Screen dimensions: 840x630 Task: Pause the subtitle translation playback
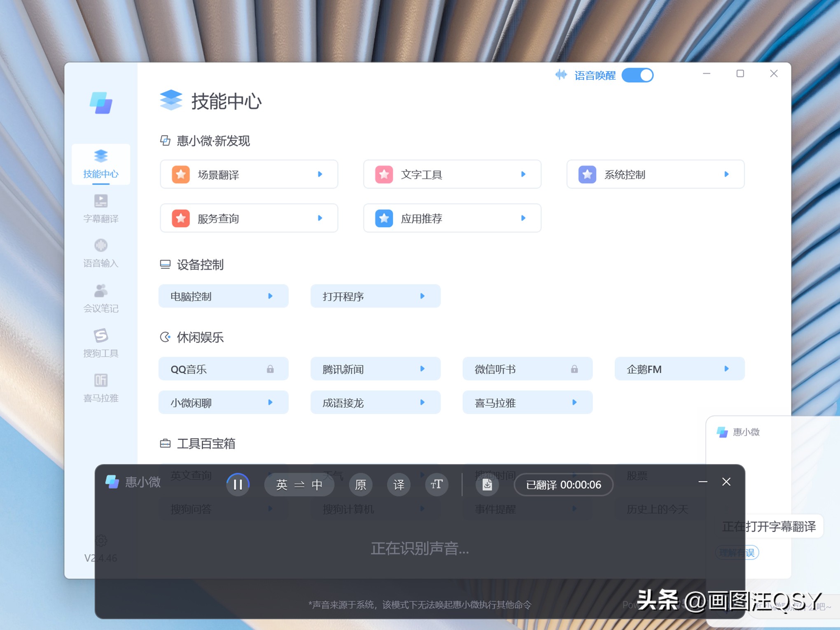(238, 485)
